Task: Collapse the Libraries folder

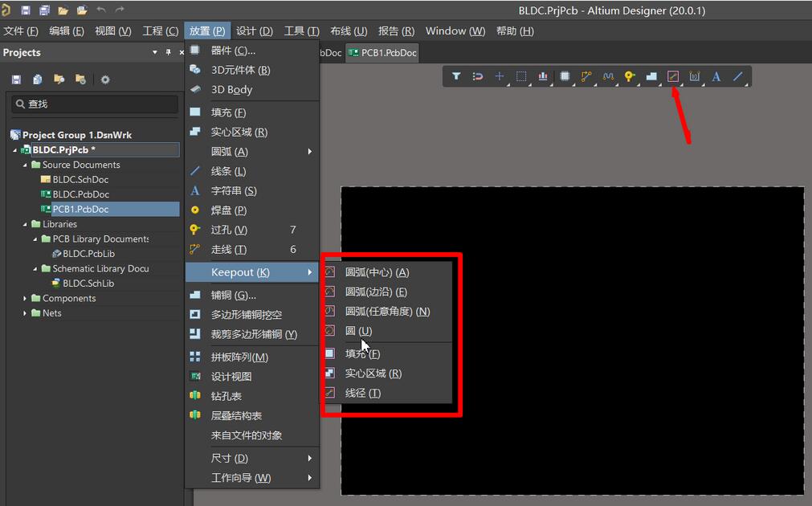Action: click(x=25, y=224)
